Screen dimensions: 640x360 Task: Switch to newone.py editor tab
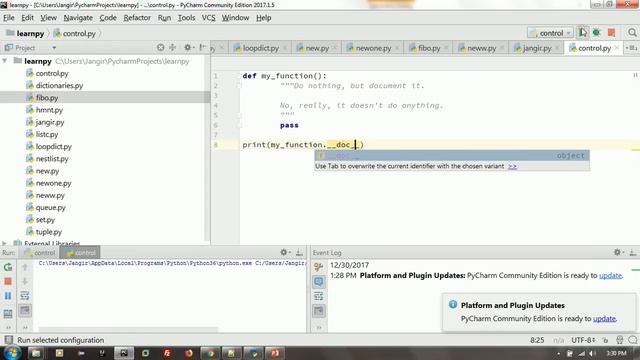(373, 48)
